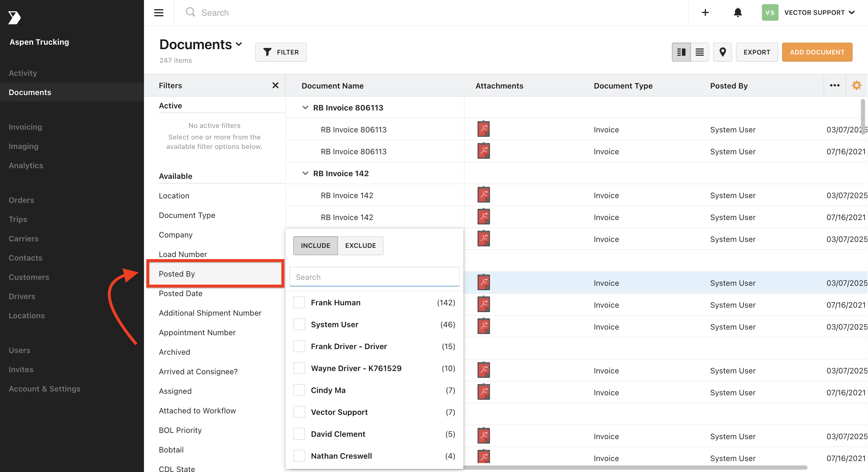Check Frank Driver - Driver option

pyautogui.click(x=299, y=346)
